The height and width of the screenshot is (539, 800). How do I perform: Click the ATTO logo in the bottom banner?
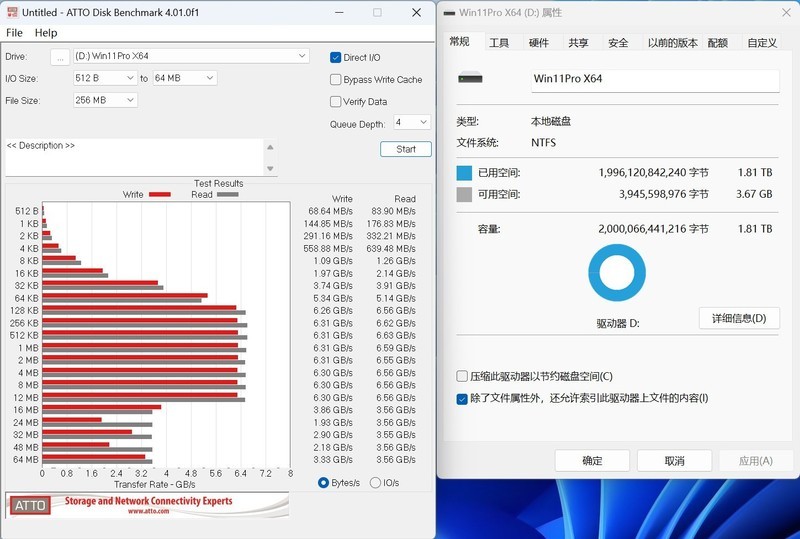pos(30,505)
